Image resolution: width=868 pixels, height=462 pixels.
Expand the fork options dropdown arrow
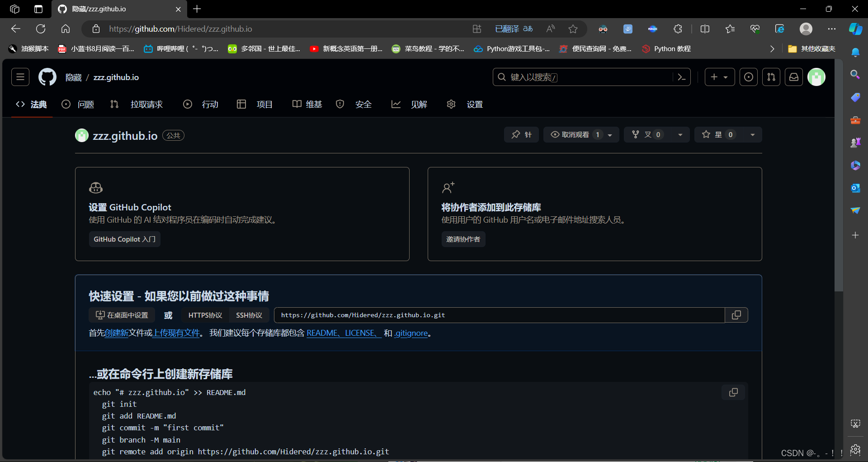tap(680, 134)
